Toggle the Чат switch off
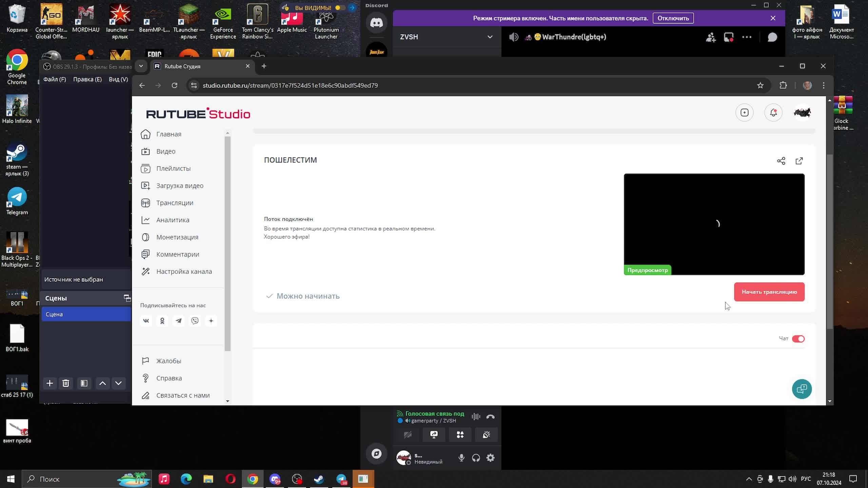Screen dimensions: 868x488 tap(798, 339)
